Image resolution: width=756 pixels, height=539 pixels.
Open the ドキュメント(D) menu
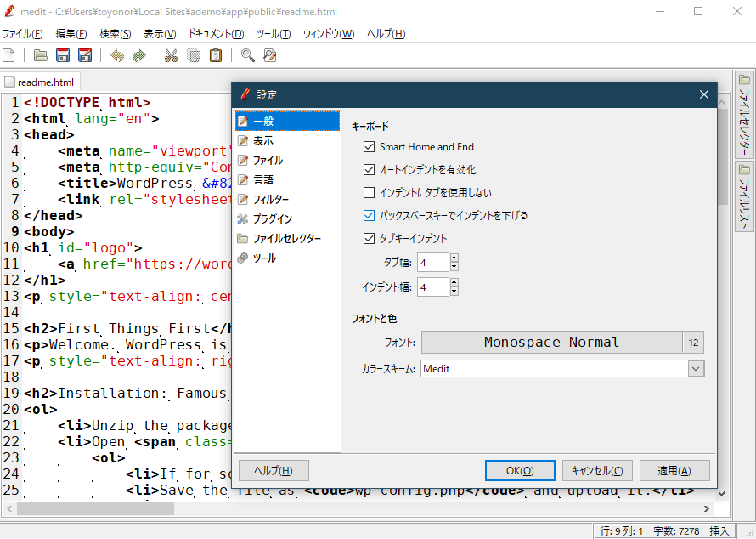216,34
